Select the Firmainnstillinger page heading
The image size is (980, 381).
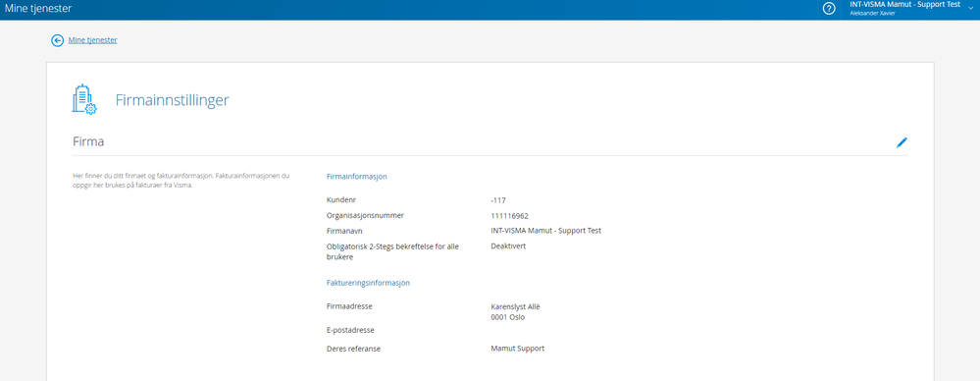tap(172, 100)
